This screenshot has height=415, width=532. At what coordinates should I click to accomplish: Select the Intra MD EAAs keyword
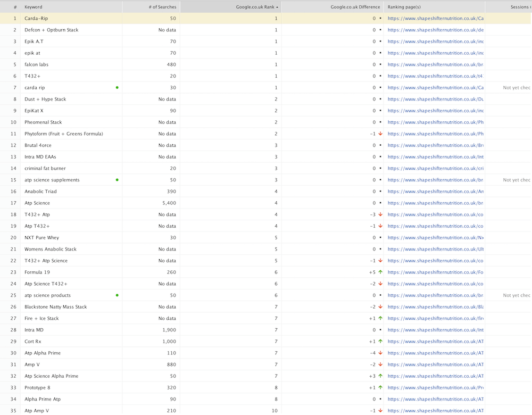tap(40, 157)
